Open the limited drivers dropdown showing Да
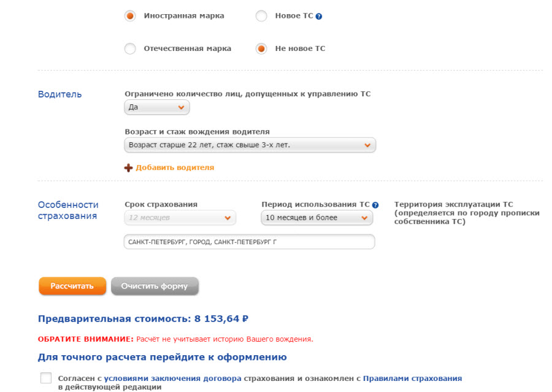The height and width of the screenshot is (392, 552). point(157,107)
